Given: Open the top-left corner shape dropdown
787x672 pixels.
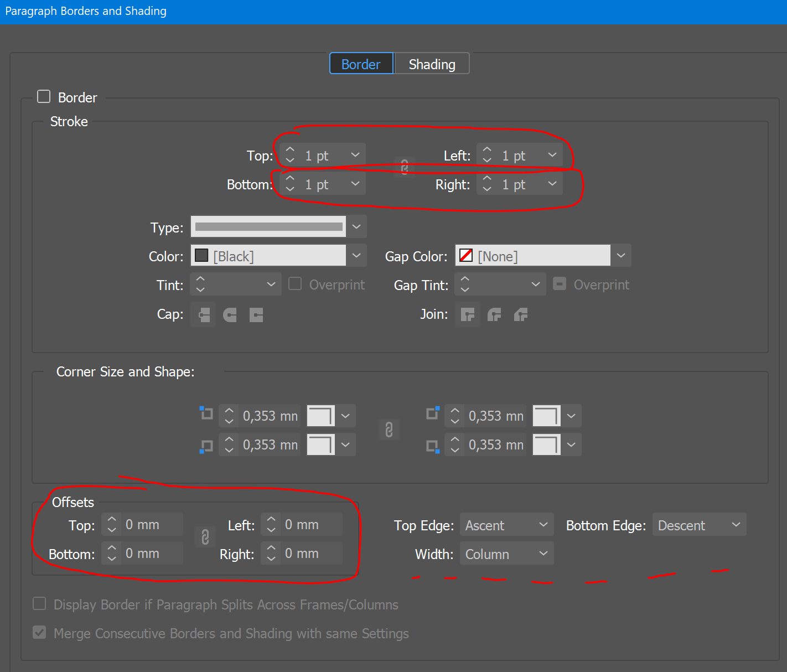Looking at the screenshot, I should 345,416.
